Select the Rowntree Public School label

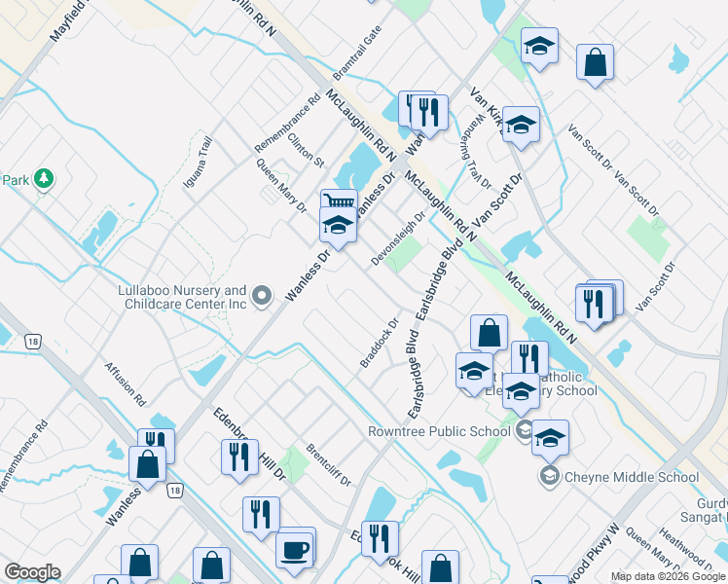[439, 432]
